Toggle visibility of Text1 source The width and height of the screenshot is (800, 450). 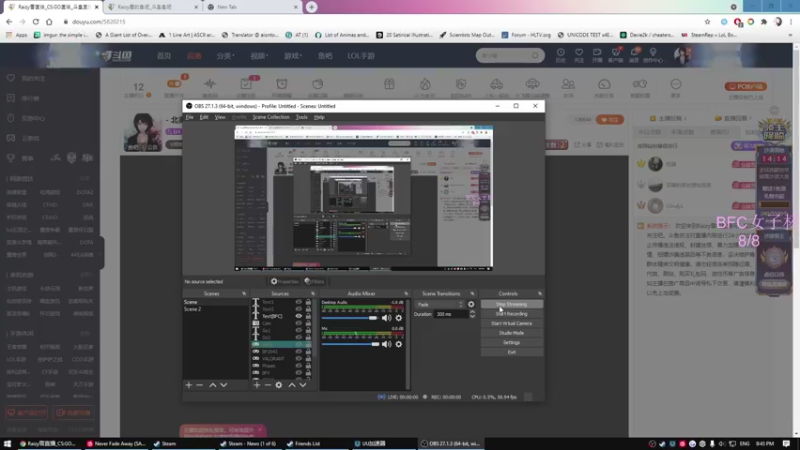[x=298, y=302]
